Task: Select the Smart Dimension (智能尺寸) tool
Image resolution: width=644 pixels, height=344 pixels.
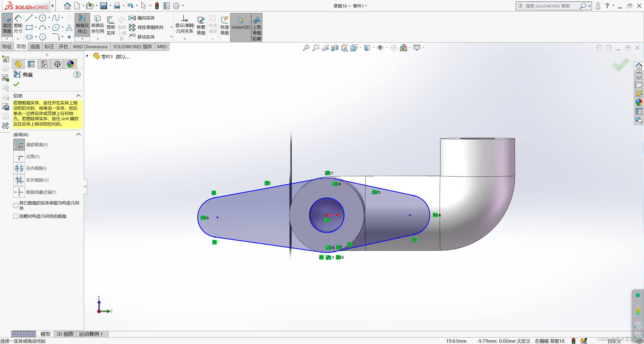Action: pyautogui.click(x=18, y=25)
